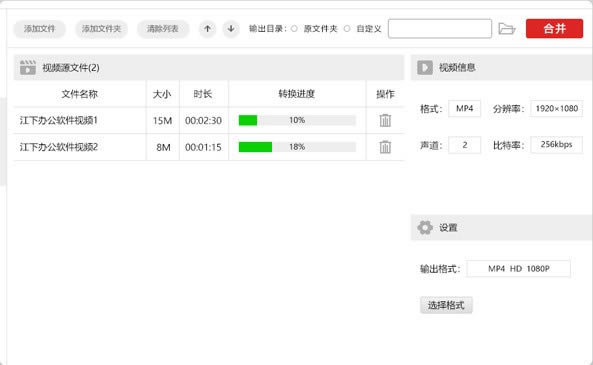
Task: Click the 设置 gear icon
Action: (425, 228)
